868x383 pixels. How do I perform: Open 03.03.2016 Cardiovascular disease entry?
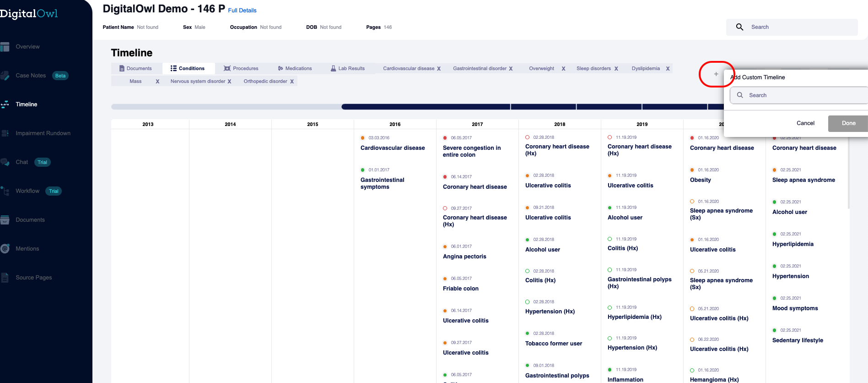[393, 148]
